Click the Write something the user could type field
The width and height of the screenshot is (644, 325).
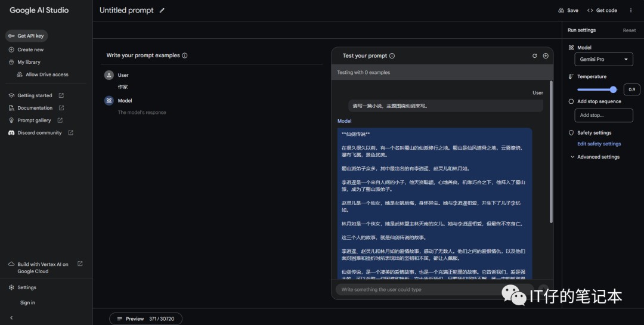(x=417, y=290)
